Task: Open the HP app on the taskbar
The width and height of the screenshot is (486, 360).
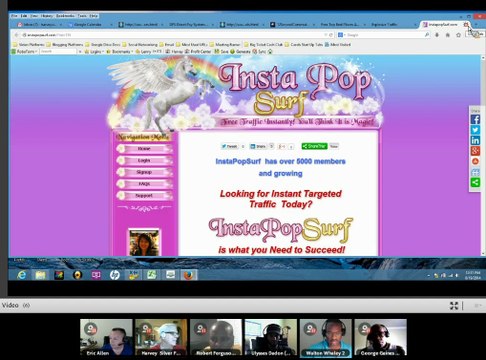Action: pos(115,275)
